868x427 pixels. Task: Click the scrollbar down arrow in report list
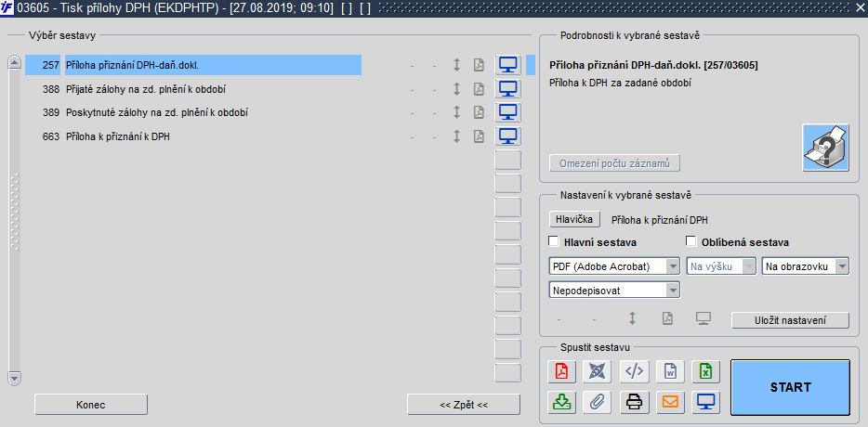(x=14, y=379)
